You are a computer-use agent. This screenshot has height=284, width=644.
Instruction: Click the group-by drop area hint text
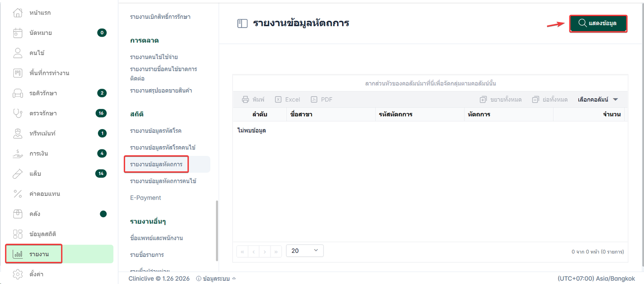click(x=431, y=84)
